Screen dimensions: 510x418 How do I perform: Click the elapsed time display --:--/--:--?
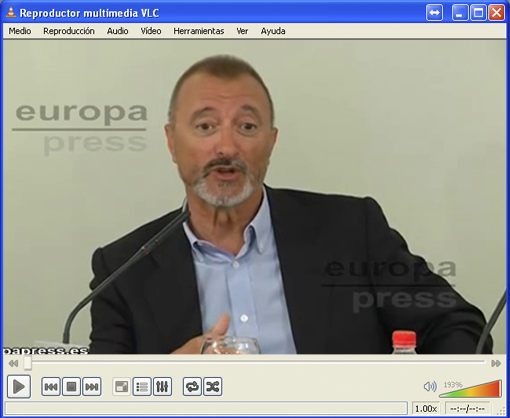[467, 408]
